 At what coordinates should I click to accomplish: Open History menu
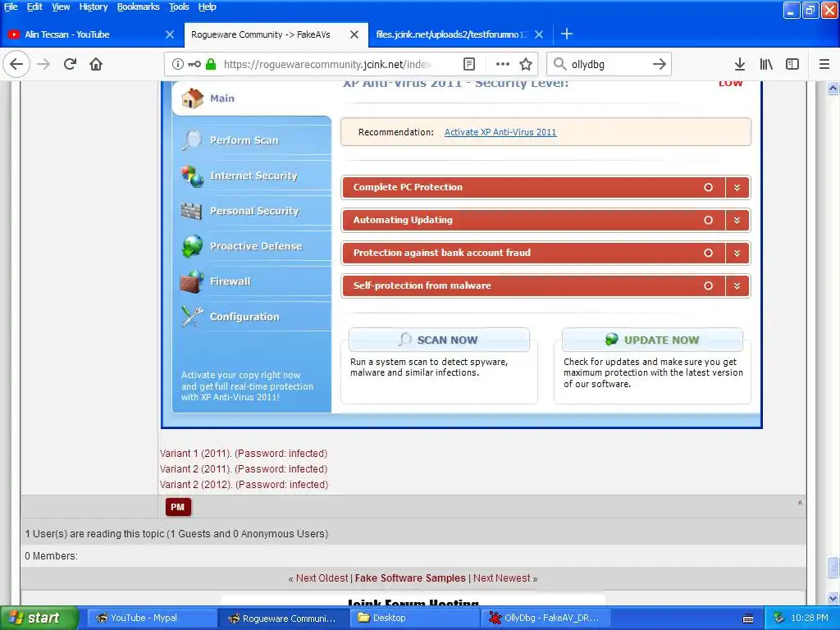[94, 7]
